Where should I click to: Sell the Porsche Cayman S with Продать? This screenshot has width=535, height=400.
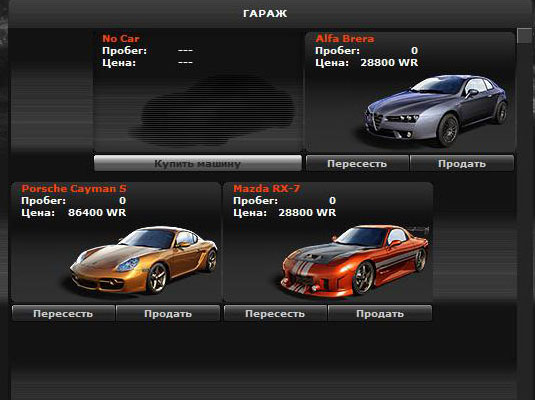168,313
